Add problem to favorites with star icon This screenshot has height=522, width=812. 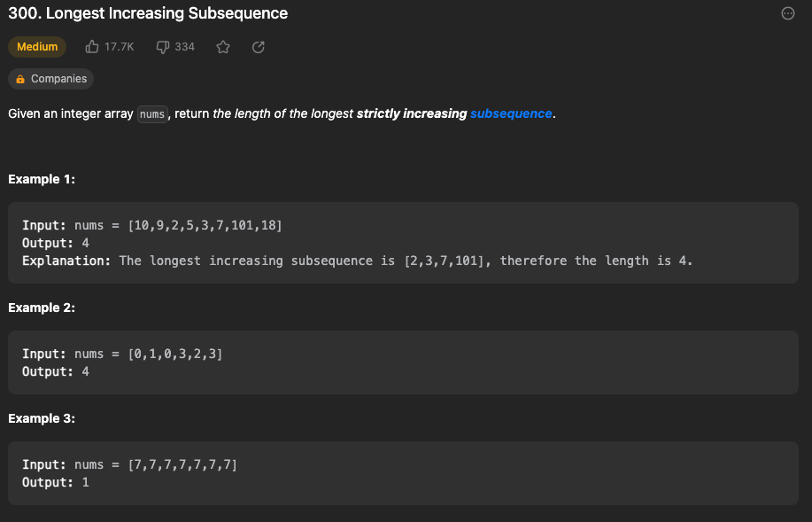pos(223,47)
